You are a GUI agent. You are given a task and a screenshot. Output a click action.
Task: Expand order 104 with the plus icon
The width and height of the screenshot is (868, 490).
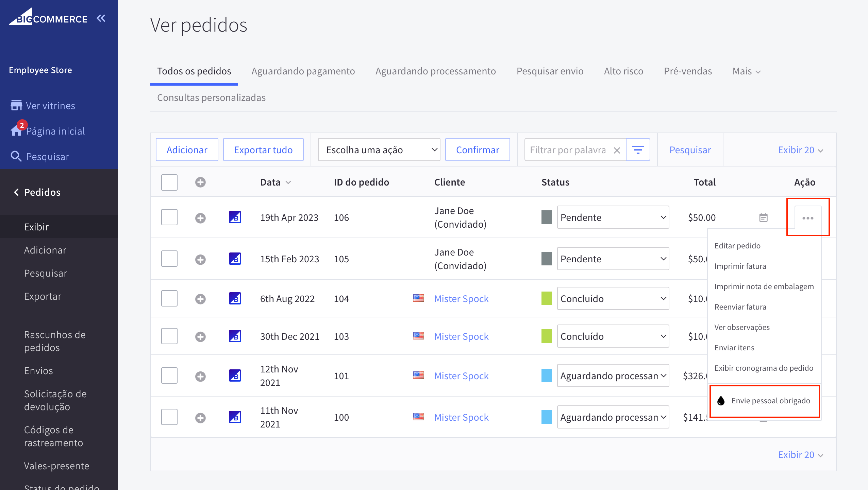coord(201,299)
